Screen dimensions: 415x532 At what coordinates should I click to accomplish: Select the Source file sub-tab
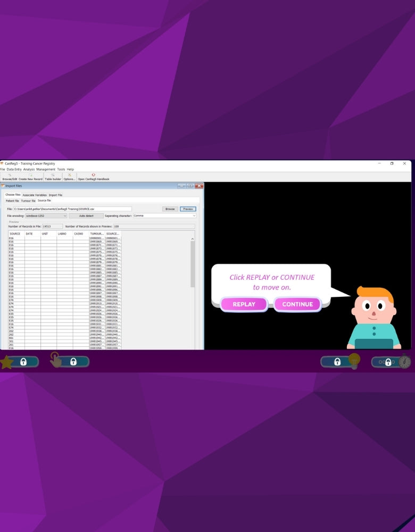pyautogui.click(x=44, y=201)
